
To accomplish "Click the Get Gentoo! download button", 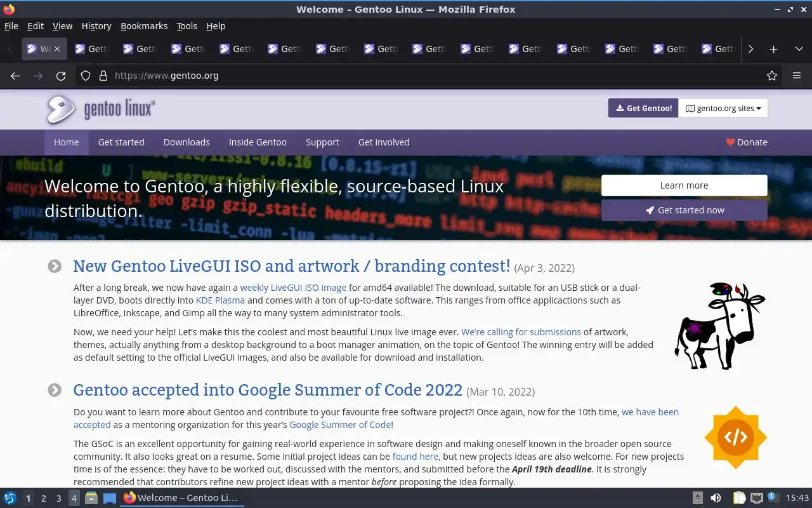I will [643, 108].
